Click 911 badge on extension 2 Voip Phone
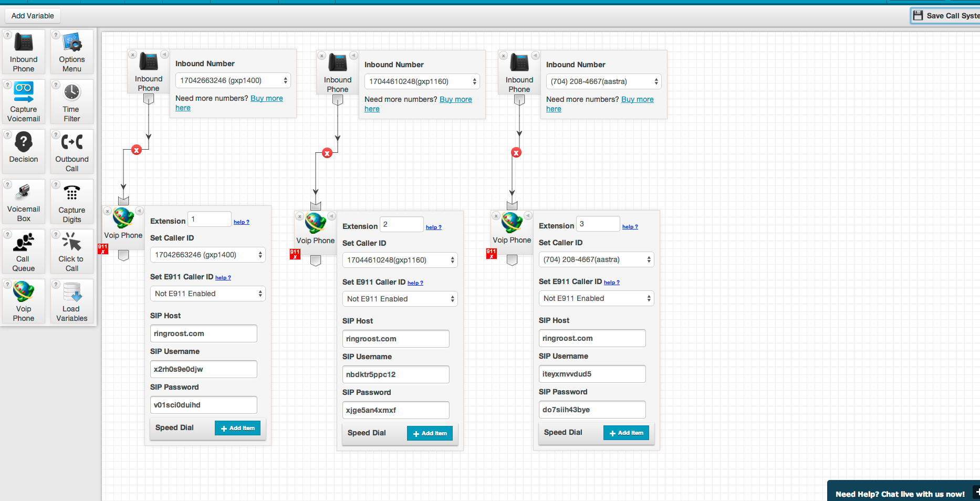 pyautogui.click(x=295, y=254)
